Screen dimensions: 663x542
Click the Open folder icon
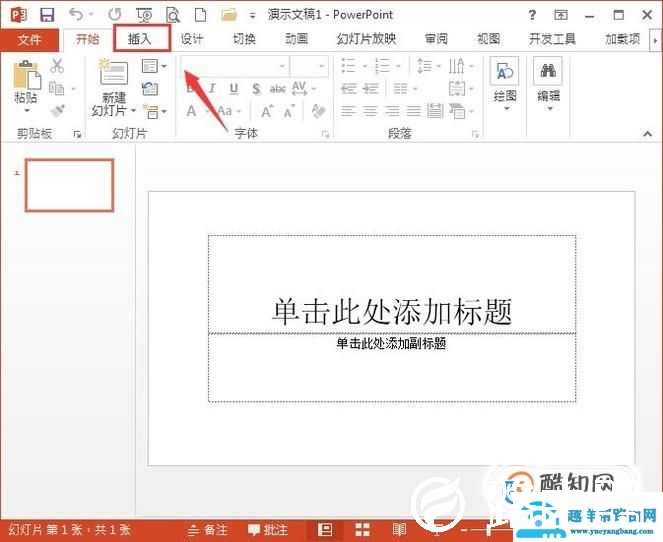point(229,15)
